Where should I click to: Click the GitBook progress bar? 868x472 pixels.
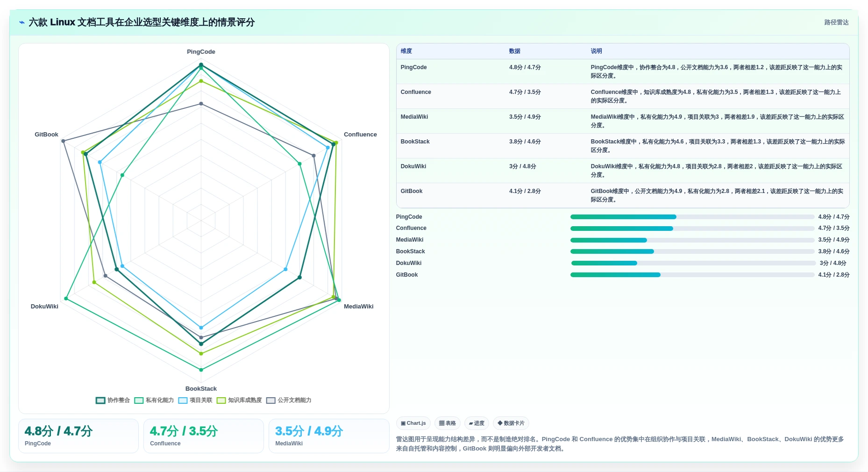[692, 275]
